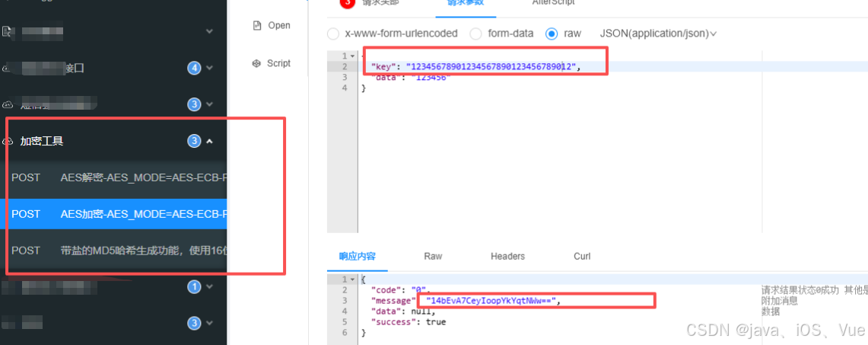This screenshot has width=868, height=345.
Task: Select the x-www-form-urlencoded radio button
Action: pyautogui.click(x=332, y=34)
